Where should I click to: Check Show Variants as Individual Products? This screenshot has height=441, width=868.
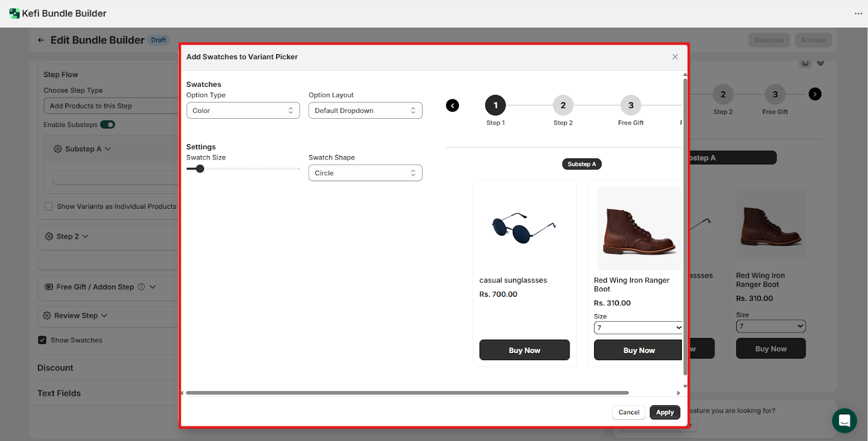pyautogui.click(x=49, y=207)
